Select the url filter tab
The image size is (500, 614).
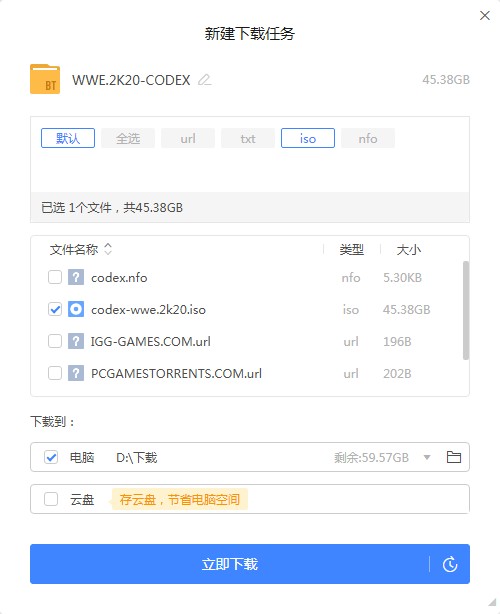[188, 138]
